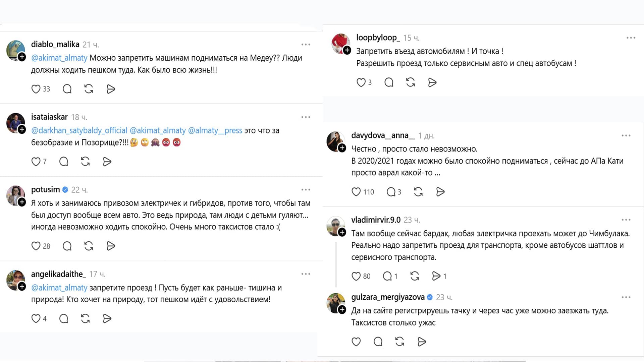The width and height of the screenshot is (644, 362).
Task: Open the @akimat_almaty mention in angelikadaithe_'s post
Action: 59,288
